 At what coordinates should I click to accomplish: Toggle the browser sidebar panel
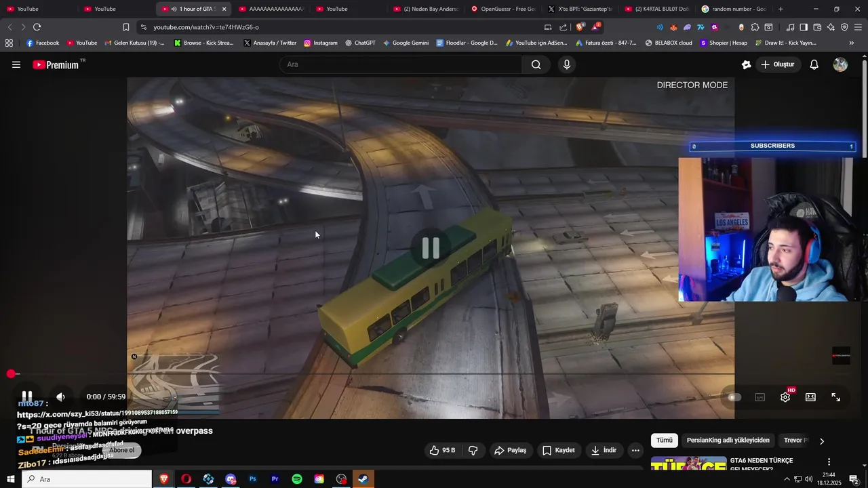point(804,27)
